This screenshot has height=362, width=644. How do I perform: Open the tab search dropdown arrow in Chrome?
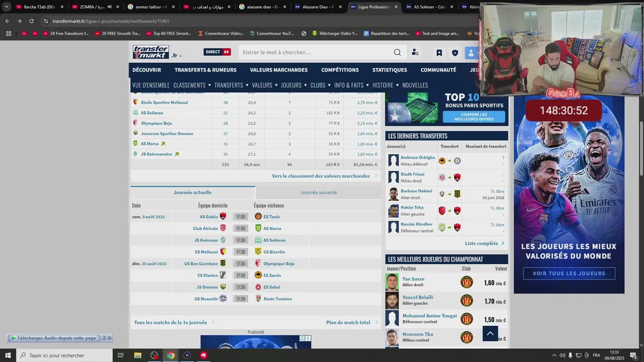point(7,7)
